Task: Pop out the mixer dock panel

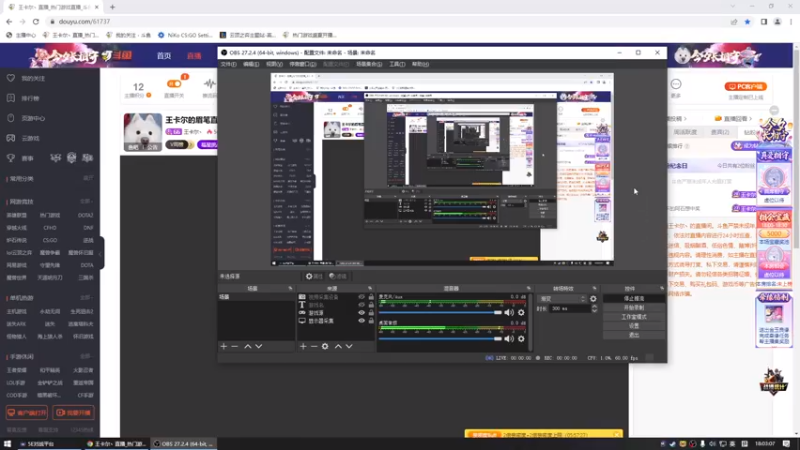Action: [x=529, y=288]
